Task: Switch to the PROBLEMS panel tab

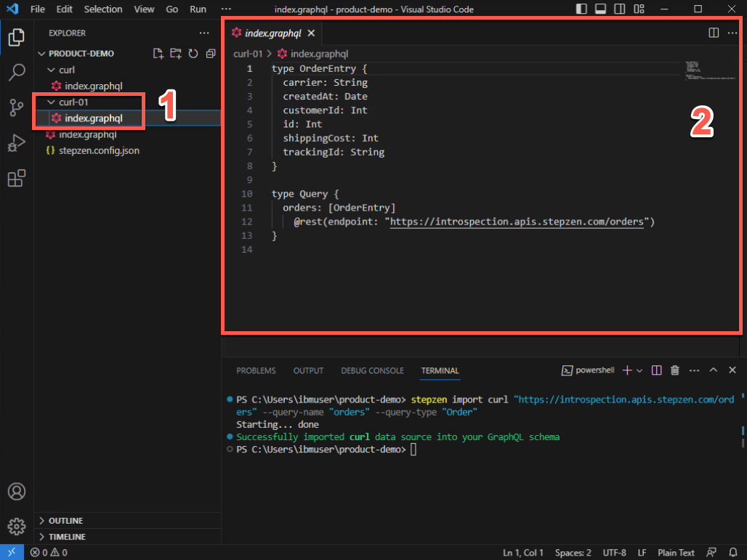Action: tap(256, 370)
